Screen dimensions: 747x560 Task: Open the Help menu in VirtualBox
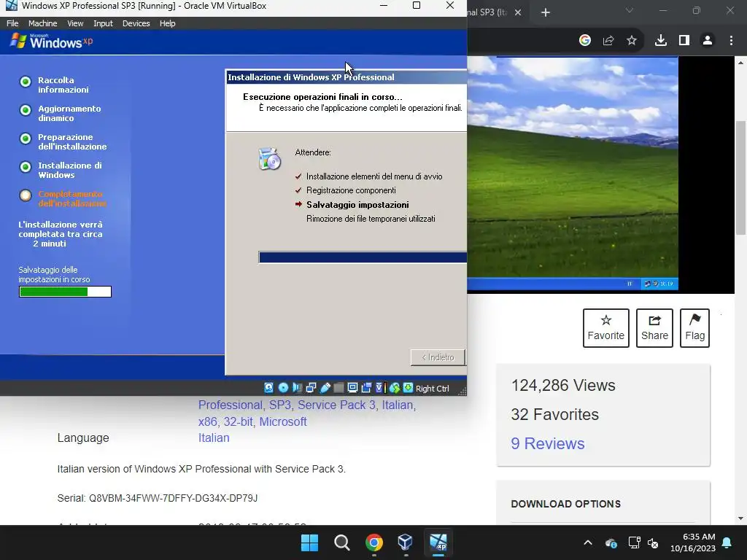coord(167,23)
